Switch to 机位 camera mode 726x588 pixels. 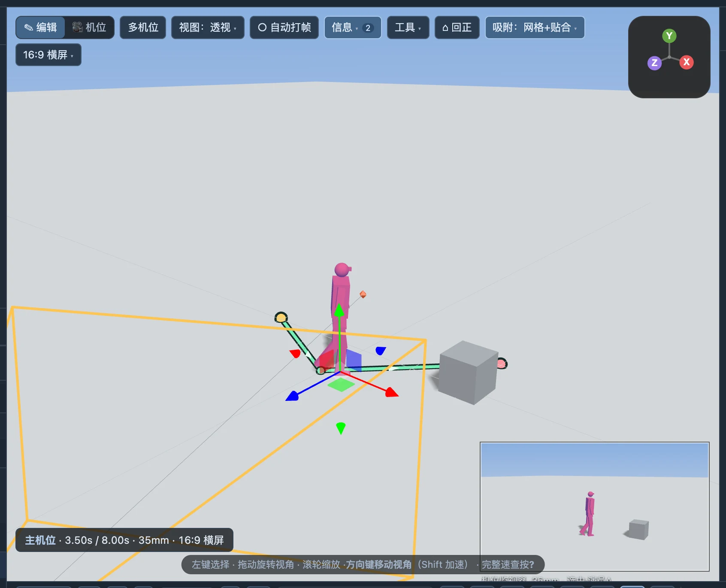pos(89,27)
